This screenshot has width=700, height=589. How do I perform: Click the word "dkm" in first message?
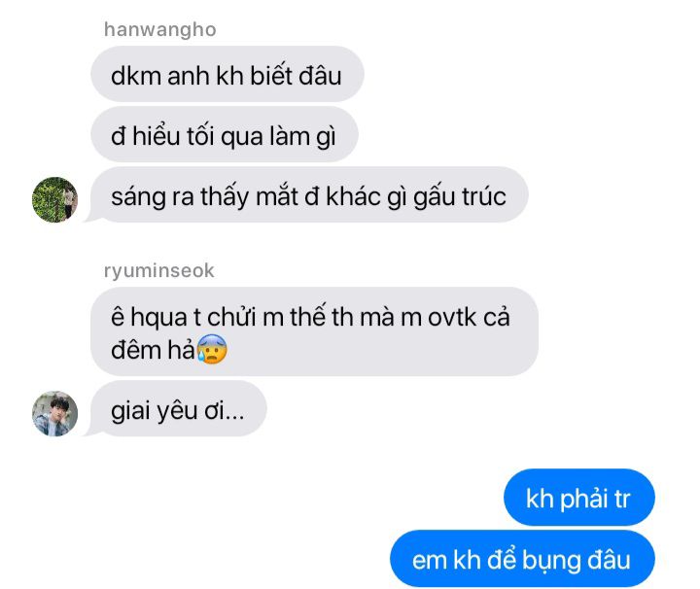tap(136, 75)
